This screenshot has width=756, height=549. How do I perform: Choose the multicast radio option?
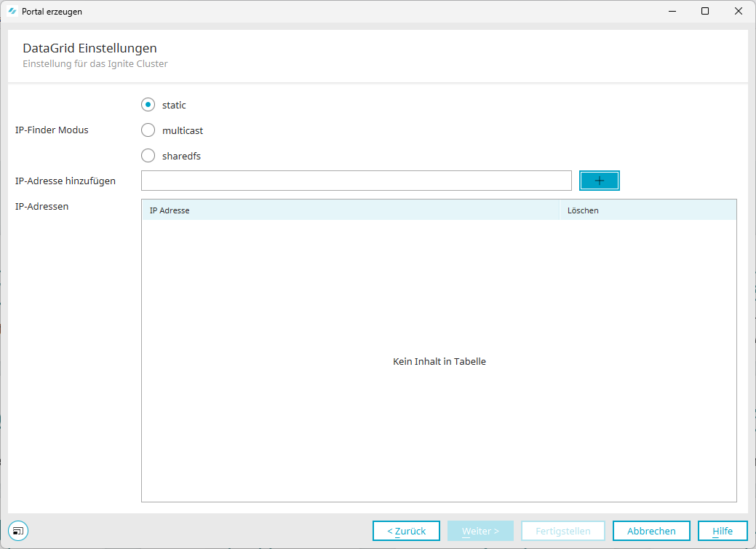[x=148, y=130]
